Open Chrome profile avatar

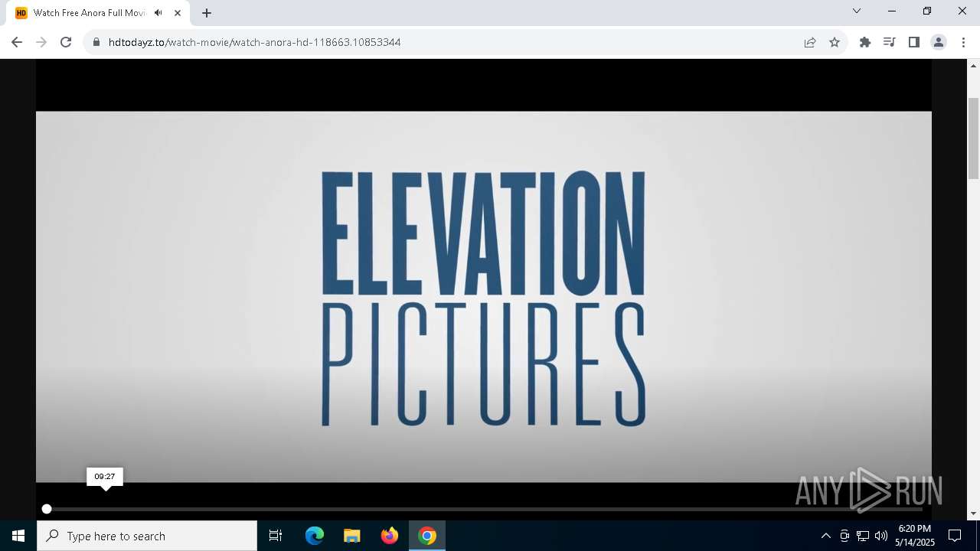(939, 42)
